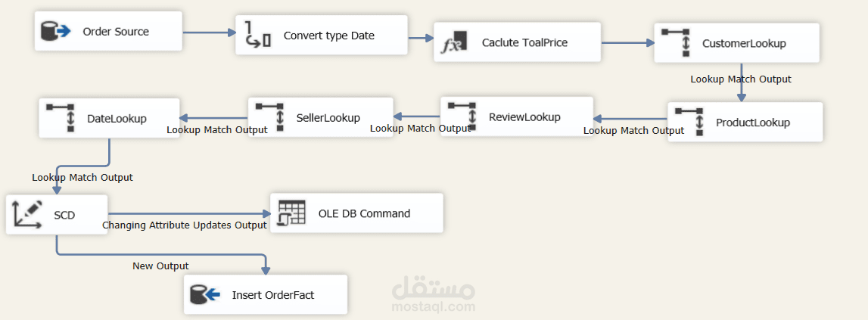868x320 pixels.
Task: Click the ProductLookup lookup icon
Action: click(689, 122)
